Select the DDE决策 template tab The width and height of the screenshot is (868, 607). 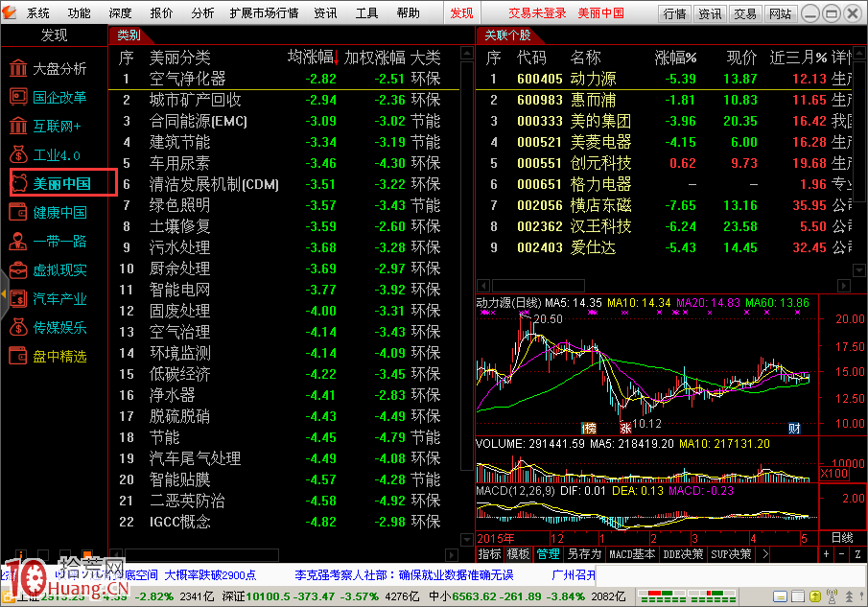tap(683, 554)
